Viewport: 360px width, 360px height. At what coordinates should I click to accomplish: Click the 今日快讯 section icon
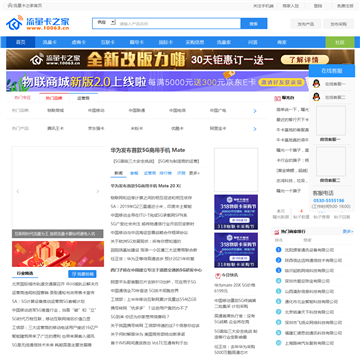[217, 275]
